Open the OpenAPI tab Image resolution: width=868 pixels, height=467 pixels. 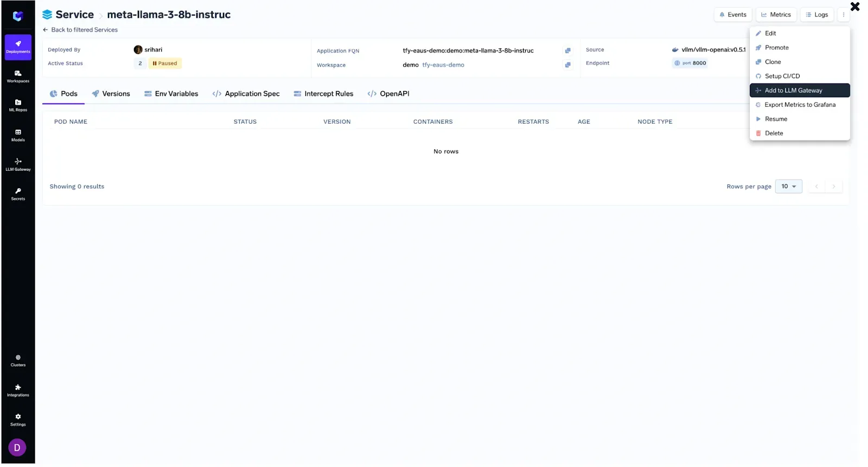(x=388, y=94)
